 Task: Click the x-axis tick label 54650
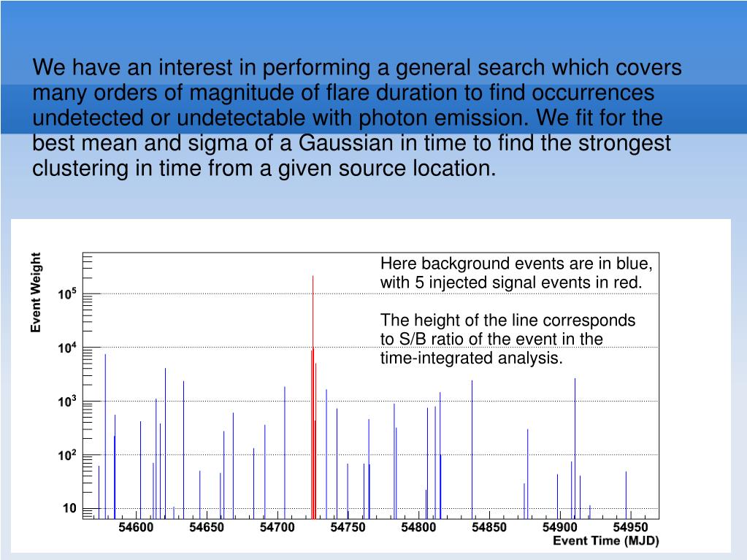click(x=207, y=527)
